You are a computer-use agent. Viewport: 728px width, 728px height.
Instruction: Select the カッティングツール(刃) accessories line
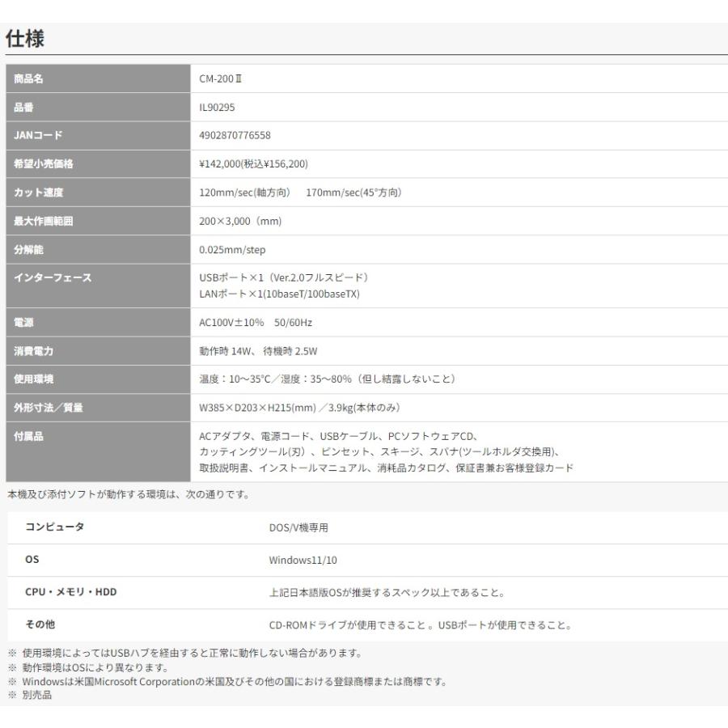[380, 451]
